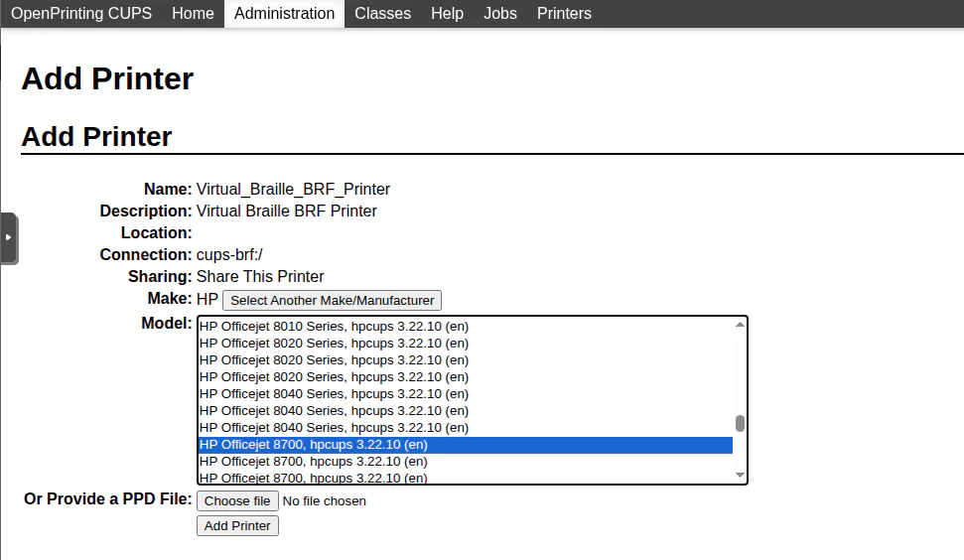Open the OpenPrinting CUPS link
This screenshot has height=560, width=964.
tap(81, 14)
